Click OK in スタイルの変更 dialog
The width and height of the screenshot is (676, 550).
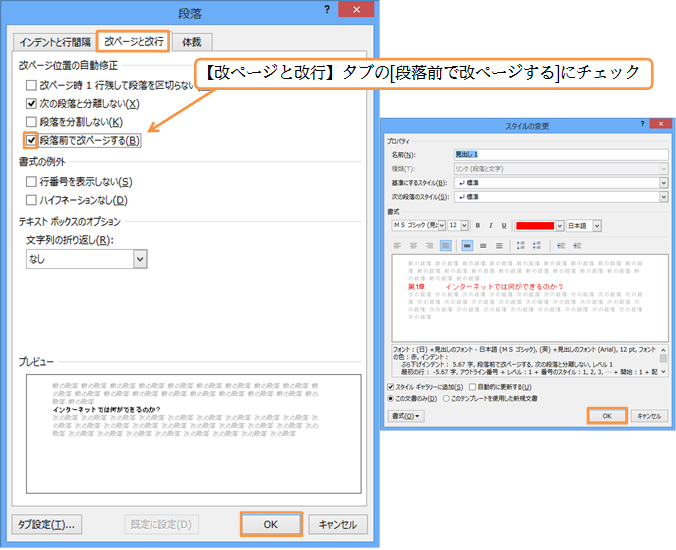point(607,416)
